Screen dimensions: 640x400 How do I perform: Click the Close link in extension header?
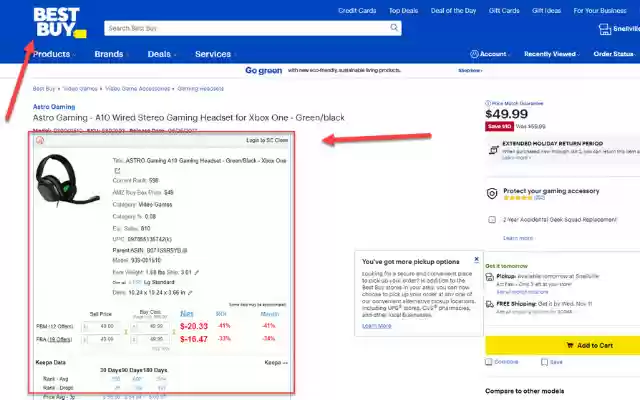(x=281, y=140)
